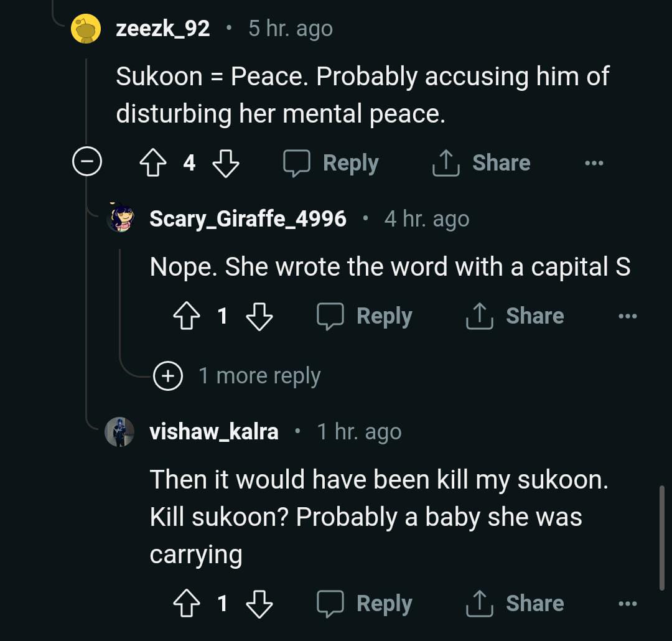Open vishaw_kalra's profile avatar

[119, 431]
